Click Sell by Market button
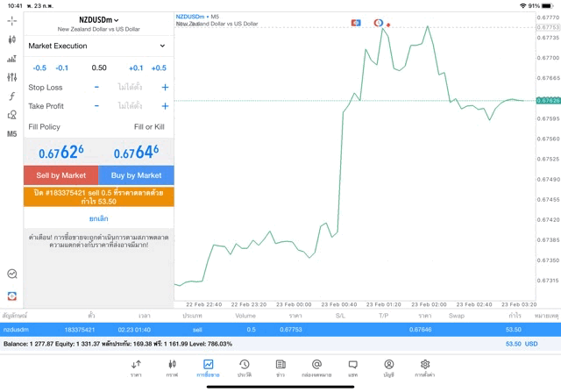 click(x=61, y=175)
